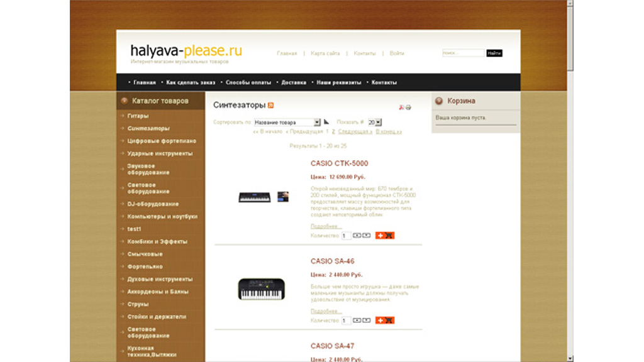Viewport: 644px width, 362px height.
Task: Click the Найти search button
Action: click(494, 53)
